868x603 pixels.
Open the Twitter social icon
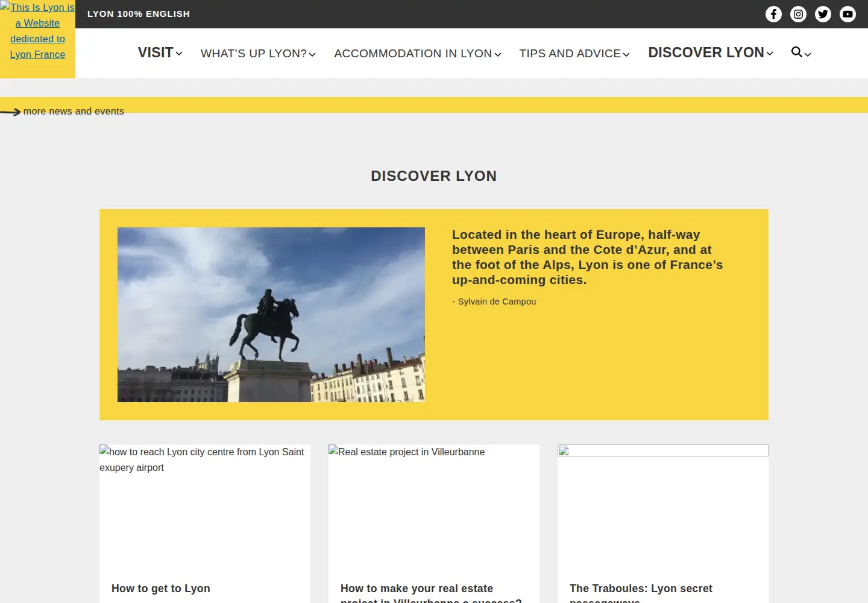[823, 14]
